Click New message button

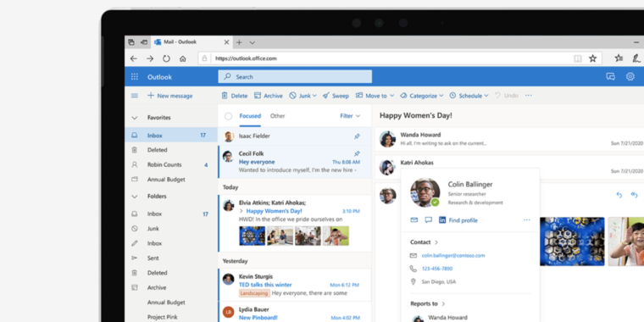(169, 96)
